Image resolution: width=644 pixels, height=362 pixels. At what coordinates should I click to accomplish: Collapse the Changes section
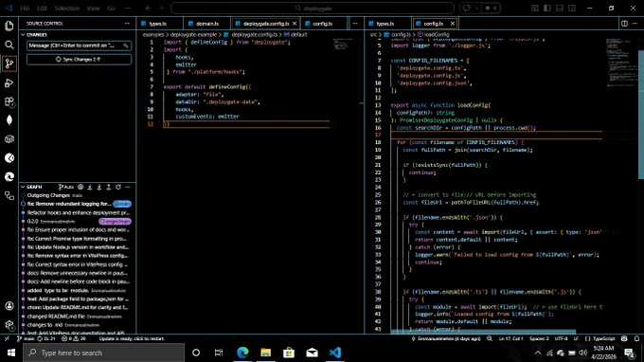tap(23, 35)
